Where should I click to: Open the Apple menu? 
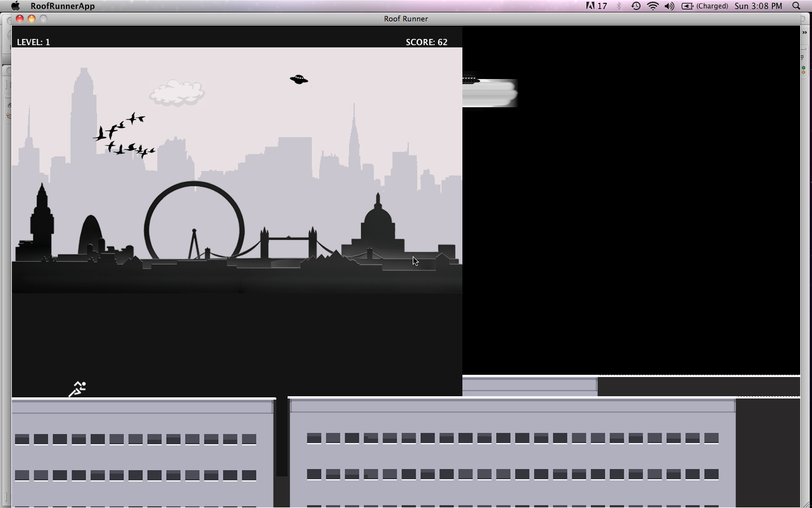16,6
